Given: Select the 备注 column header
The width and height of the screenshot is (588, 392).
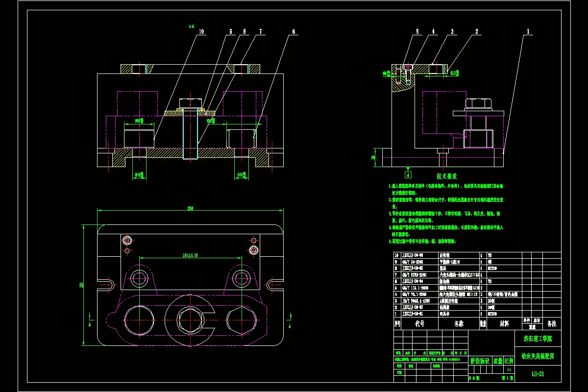Looking at the screenshot, I should (x=552, y=324).
